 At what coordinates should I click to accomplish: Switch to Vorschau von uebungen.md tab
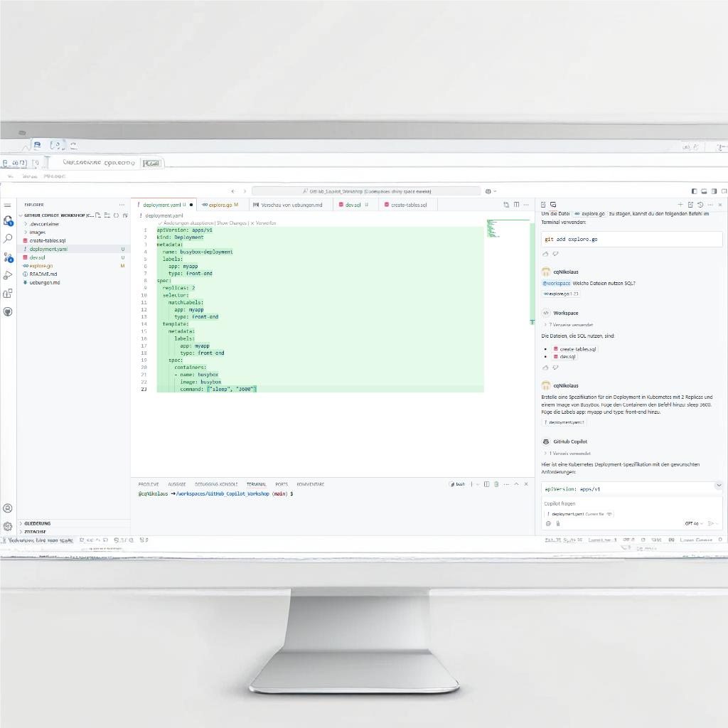pos(291,205)
